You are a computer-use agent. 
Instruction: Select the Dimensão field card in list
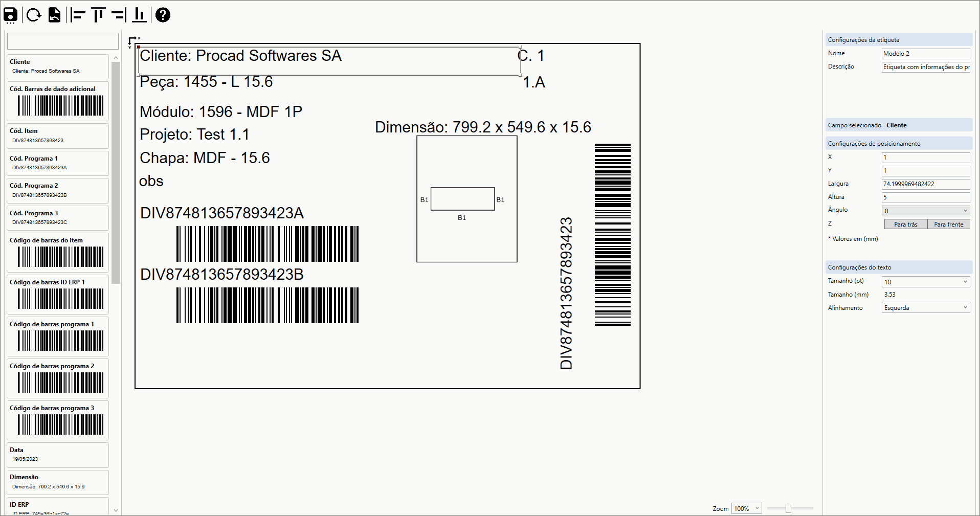(58, 482)
